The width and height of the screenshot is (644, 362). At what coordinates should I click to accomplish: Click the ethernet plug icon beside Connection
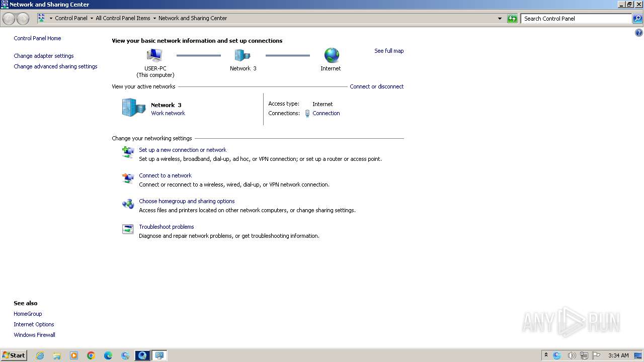[x=307, y=114]
